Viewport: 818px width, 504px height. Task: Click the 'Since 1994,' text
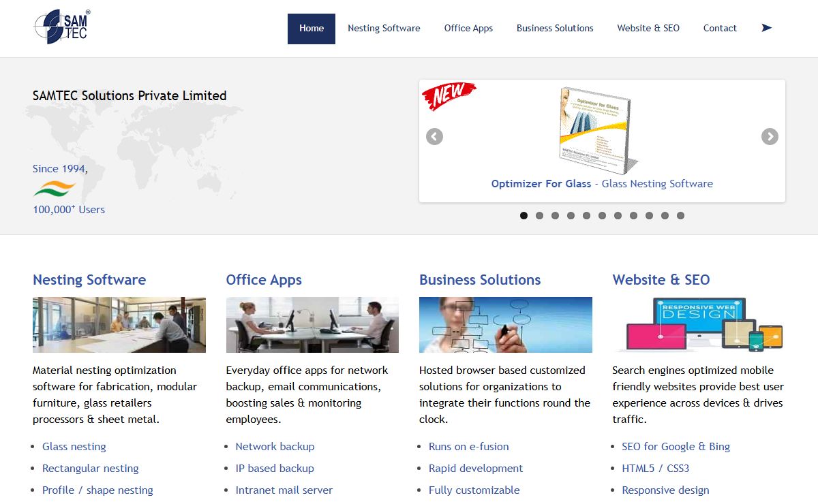60,169
